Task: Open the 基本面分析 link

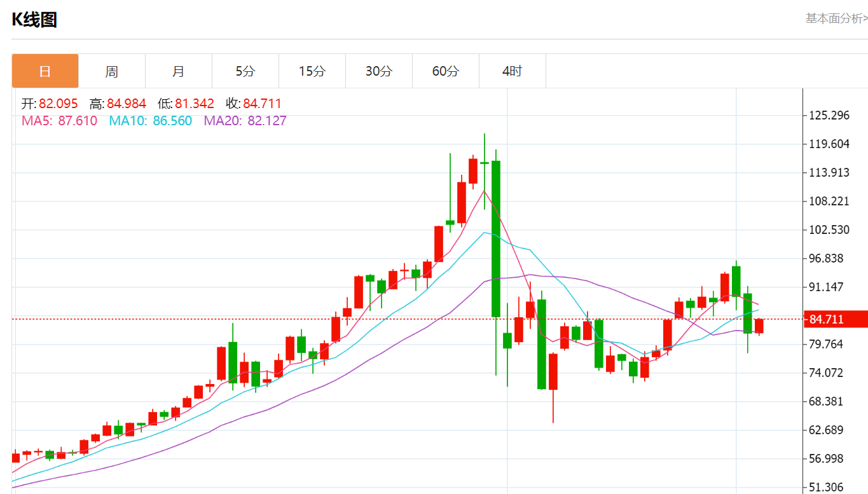Action: click(836, 18)
